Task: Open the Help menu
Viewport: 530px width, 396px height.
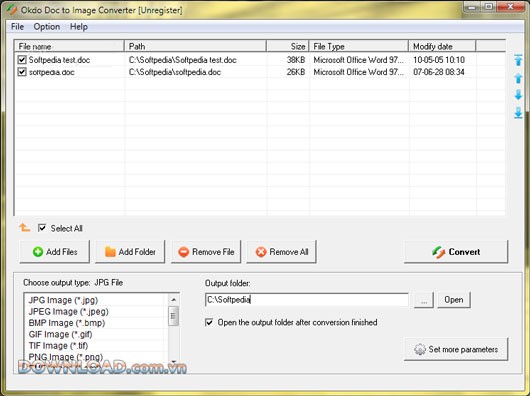Action: 79,27
